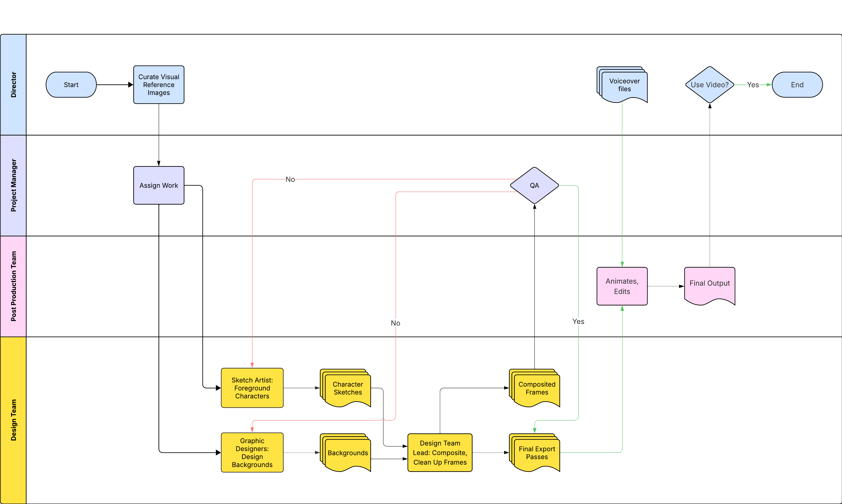Select the Final Output document shape
The width and height of the screenshot is (842, 504).
pyautogui.click(x=710, y=286)
